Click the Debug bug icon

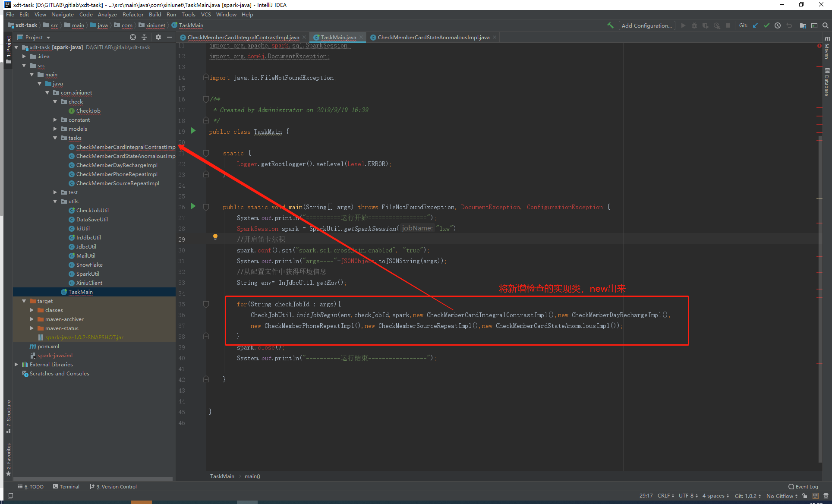tap(694, 25)
